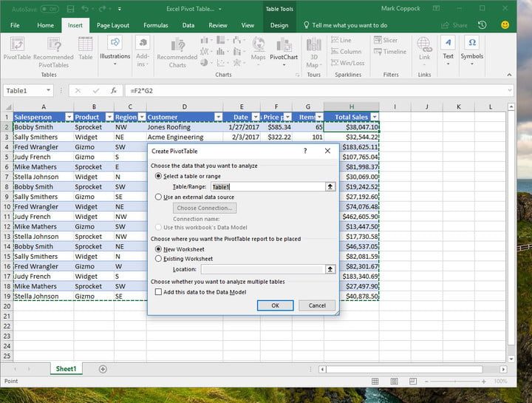Open the Salesperson column filter dropdown
The image size is (532, 403).
tap(69, 117)
